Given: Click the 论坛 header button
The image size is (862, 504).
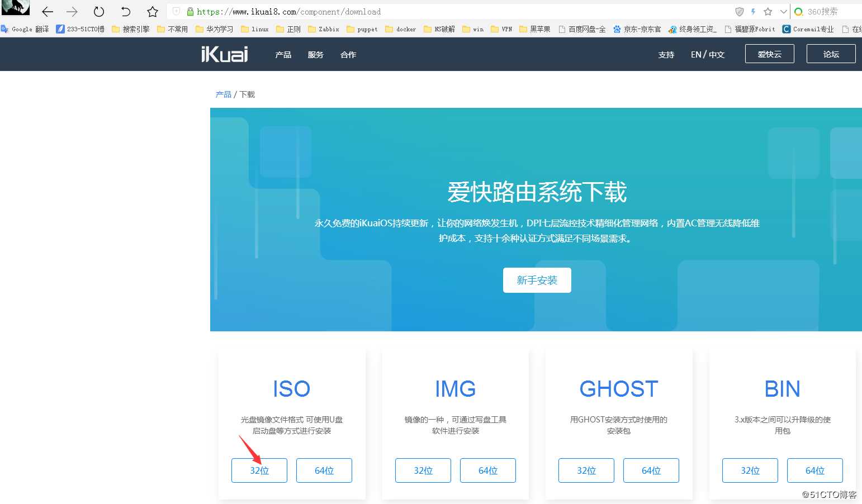Looking at the screenshot, I should point(831,54).
